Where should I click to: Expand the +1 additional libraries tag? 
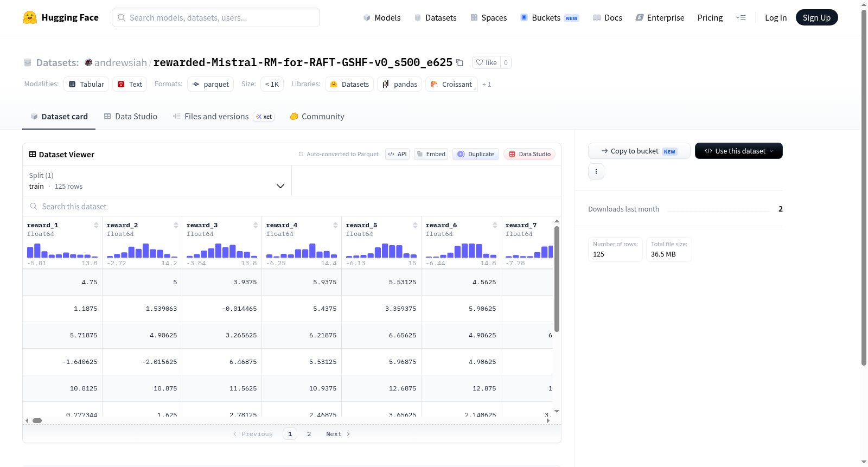tap(487, 84)
